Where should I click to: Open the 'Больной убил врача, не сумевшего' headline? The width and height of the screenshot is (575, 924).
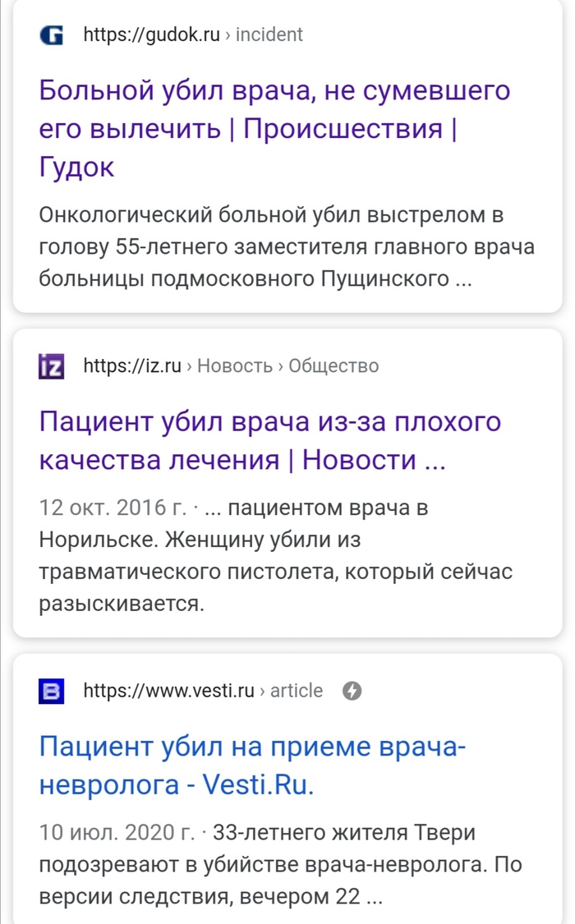[x=274, y=90]
